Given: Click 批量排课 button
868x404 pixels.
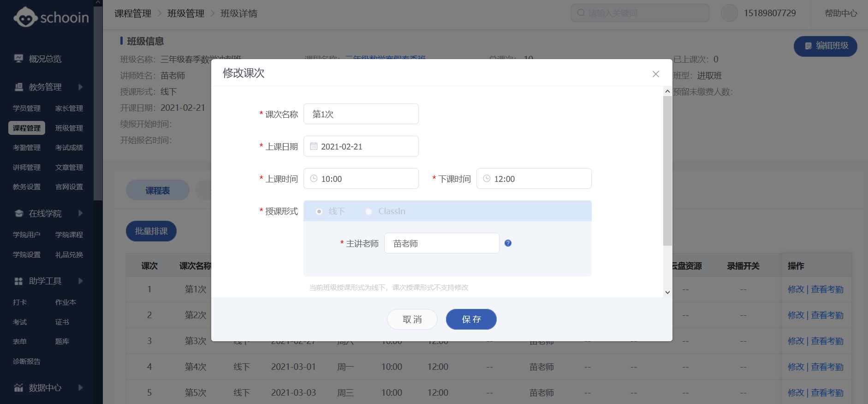Looking at the screenshot, I should [151, 231].
